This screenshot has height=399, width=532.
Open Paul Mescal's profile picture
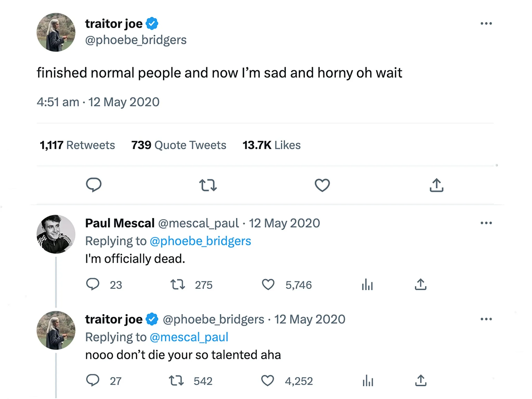56,234
